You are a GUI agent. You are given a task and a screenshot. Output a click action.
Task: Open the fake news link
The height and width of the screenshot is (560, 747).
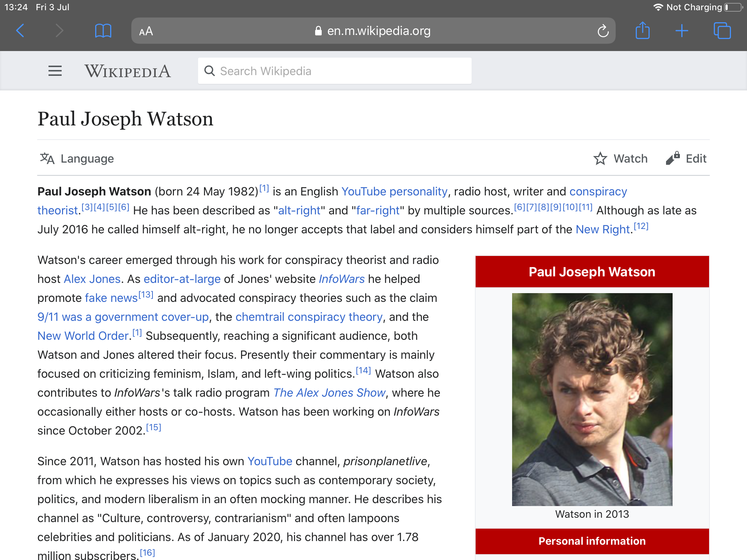click(x=111, y=298)
